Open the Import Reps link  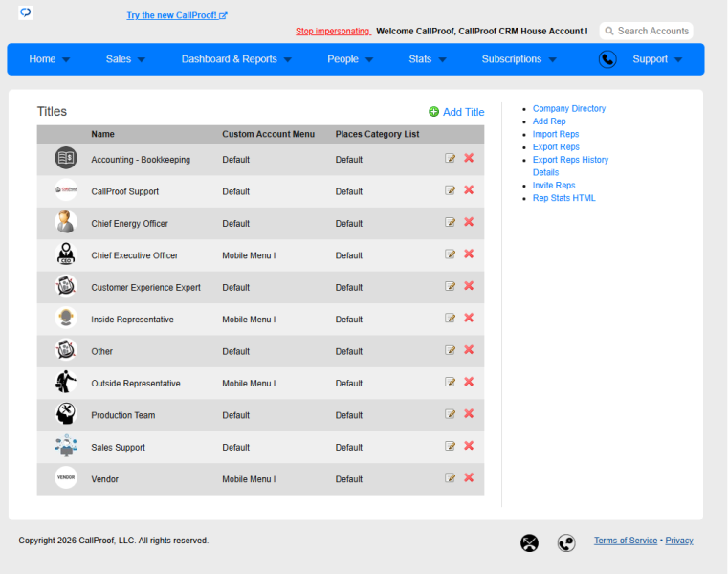point(555,134)
